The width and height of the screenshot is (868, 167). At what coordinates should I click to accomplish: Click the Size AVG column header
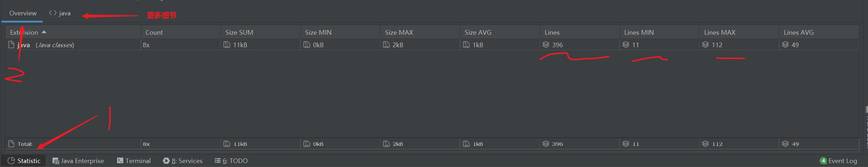[478, 32]
